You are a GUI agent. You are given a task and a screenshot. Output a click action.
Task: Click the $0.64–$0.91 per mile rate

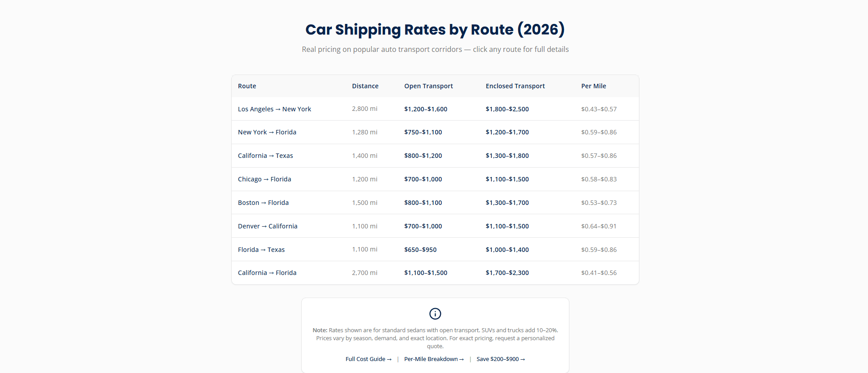point(599,226)
